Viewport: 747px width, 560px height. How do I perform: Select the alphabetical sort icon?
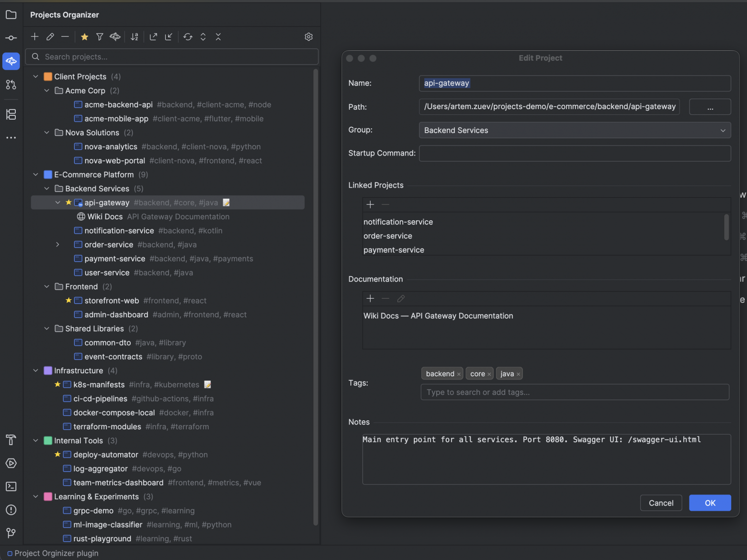coord(135,37)
